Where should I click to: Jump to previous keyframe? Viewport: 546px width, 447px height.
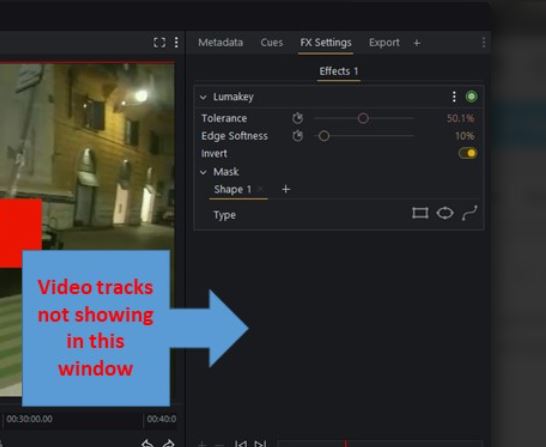(x=241, y=444)
